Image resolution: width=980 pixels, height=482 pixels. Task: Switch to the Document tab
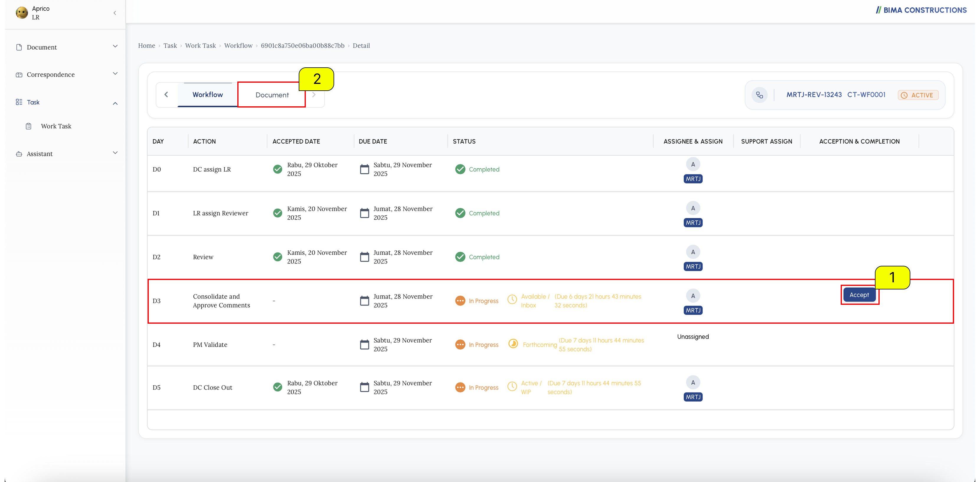click(272, 95)
